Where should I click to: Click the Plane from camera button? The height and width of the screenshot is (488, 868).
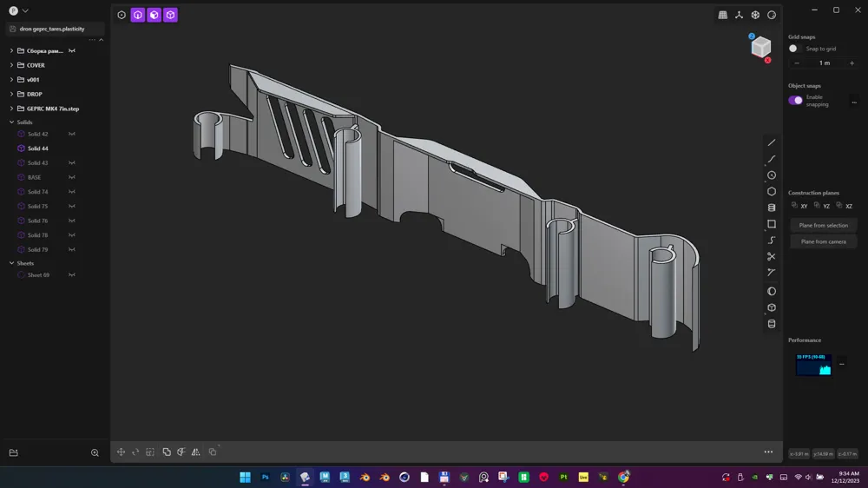823,241
